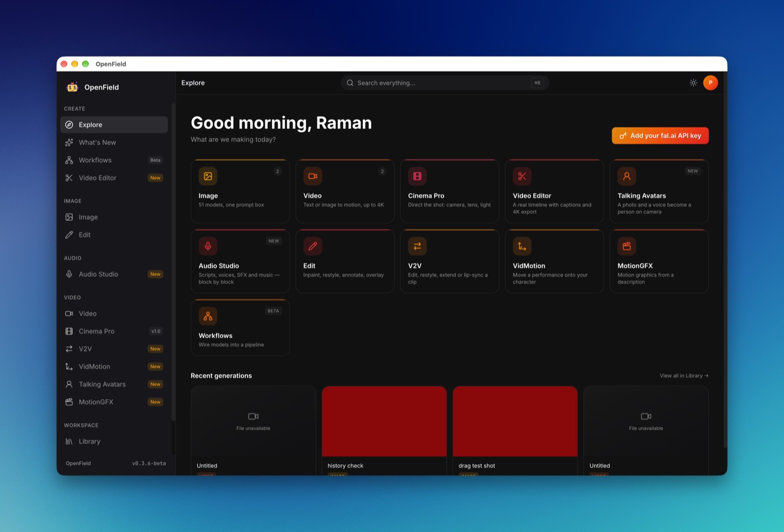Click 'Motion graphics from a description' text
The width and height of the screenshot is (784, 532).
[646, 278]
